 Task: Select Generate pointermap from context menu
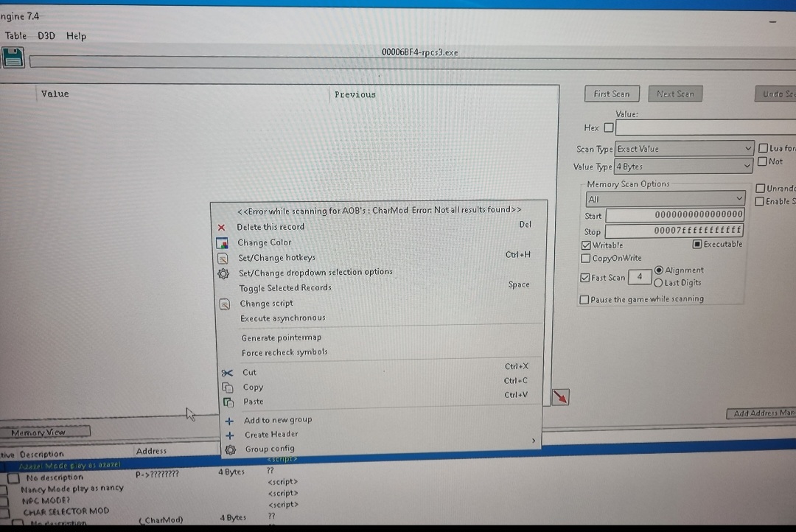click(x=281, y=337)
